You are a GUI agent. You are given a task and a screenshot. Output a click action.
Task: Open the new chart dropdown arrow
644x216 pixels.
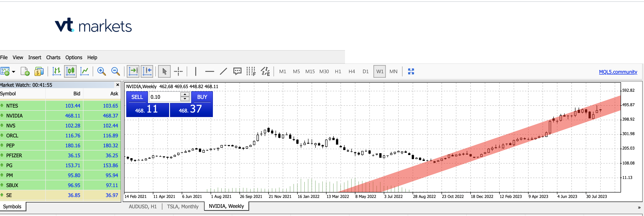pos(14,72)
